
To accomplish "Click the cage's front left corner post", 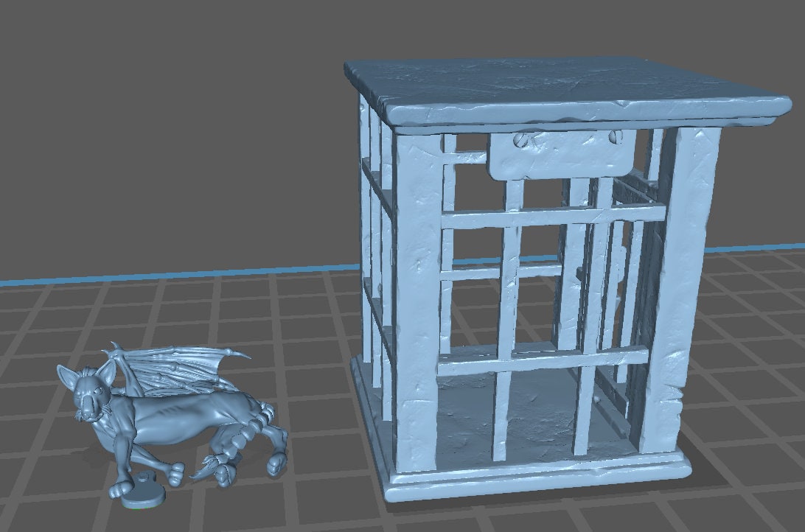I will 418,295.
